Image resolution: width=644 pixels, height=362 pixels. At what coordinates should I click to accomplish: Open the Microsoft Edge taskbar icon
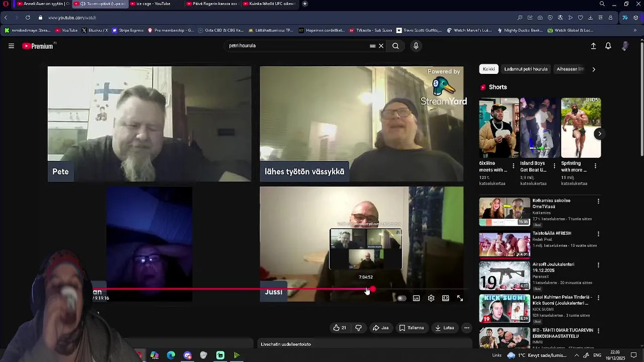(171, 355)
